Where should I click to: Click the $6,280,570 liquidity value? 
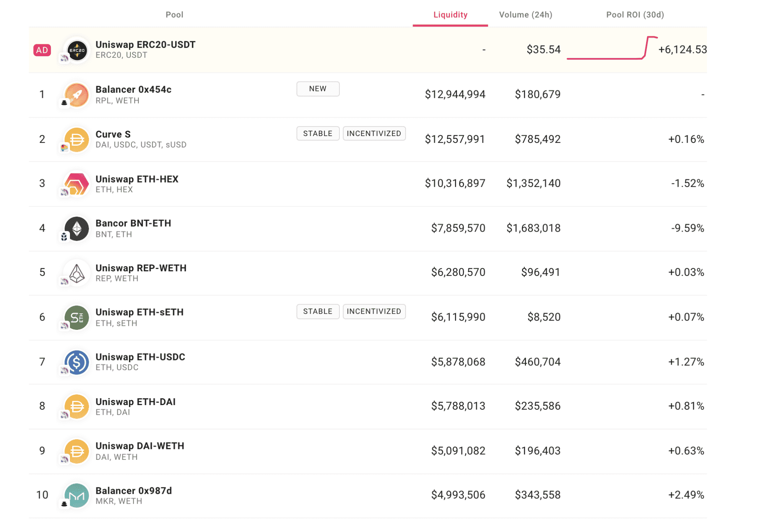[458, 272]
